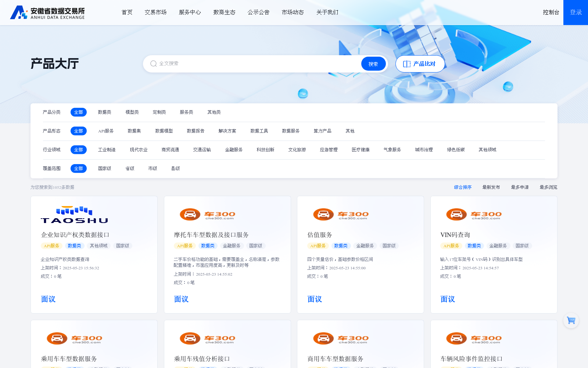Viewport: 588px width, 368px height.
Task: Filter product category by 服务类
Action: [186, 112]
